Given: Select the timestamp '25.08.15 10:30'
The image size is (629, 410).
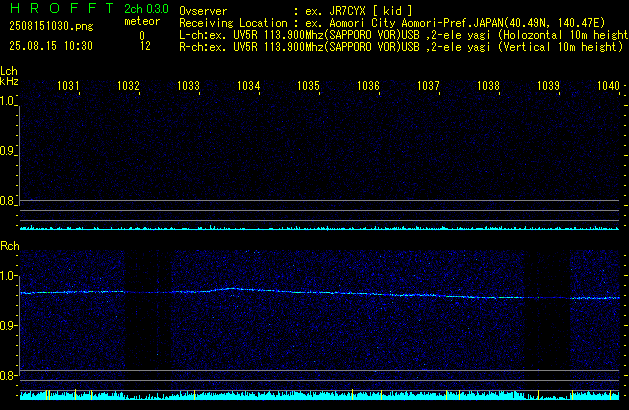Looking at the screenshot, I should 51,46.
